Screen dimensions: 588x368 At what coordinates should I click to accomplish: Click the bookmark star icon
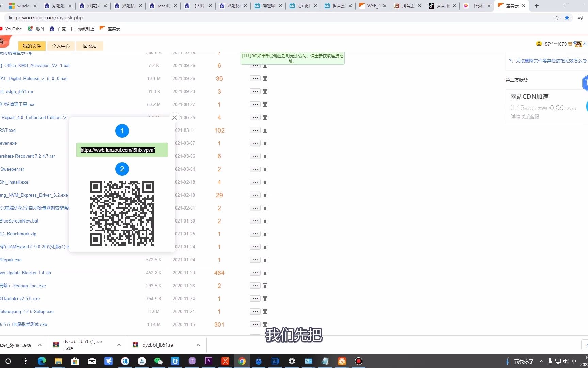tap(567, 18)
